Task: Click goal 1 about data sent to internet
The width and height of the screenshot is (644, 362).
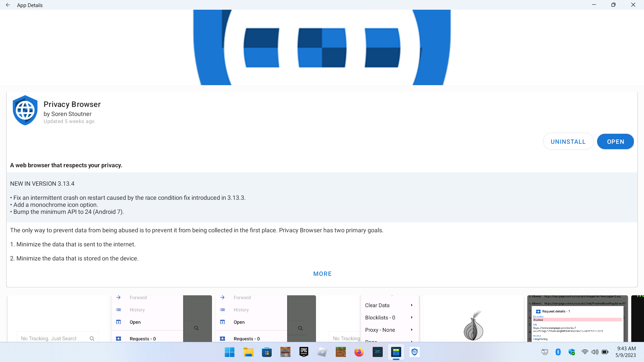Action: [x=73, y=244]
